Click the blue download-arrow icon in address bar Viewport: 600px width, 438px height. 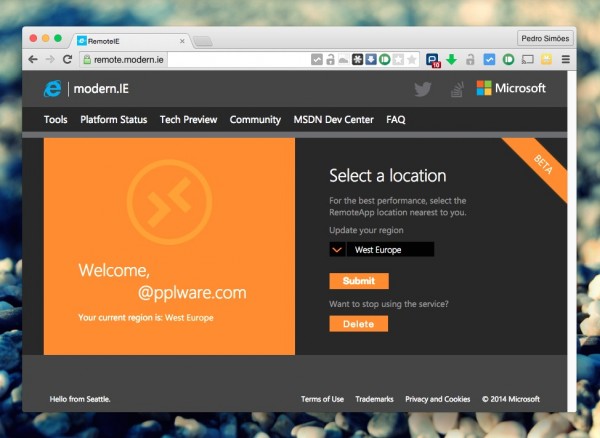pos(371,59)
